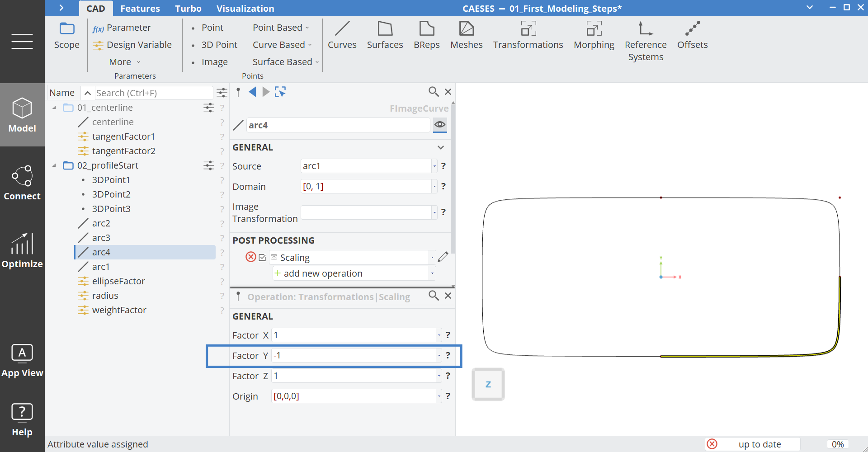Open the Surfaces creation tool
The image size is (868, 452).
[x=385, y=35]
